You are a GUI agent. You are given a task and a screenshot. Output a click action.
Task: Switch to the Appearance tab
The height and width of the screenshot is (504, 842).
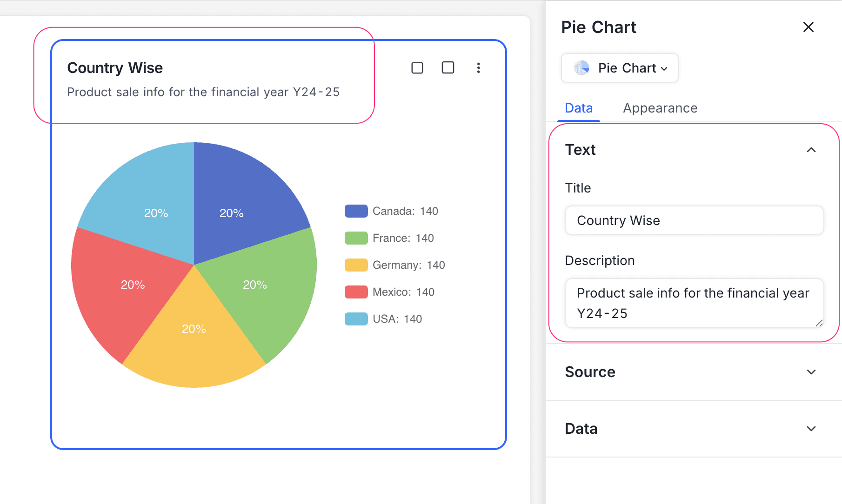pyautogui.click(x=660, y=108)
